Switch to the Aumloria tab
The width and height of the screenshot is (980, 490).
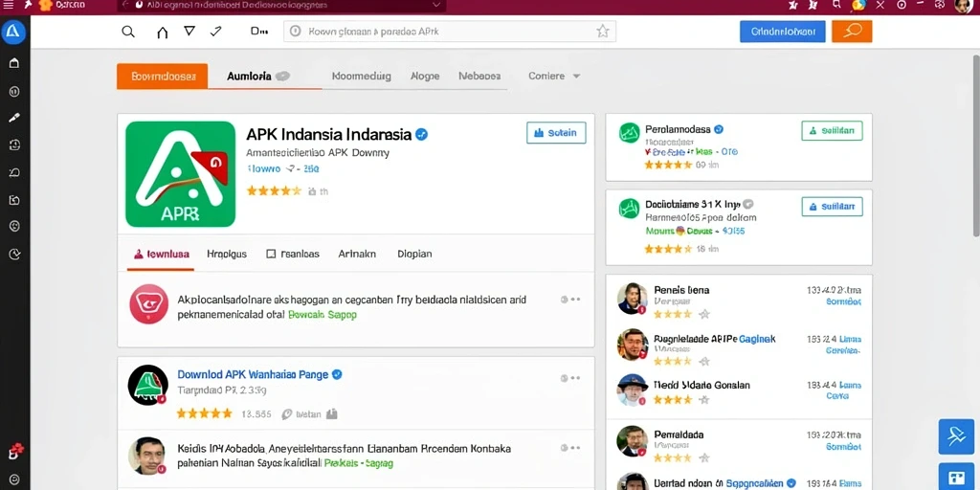258,77
